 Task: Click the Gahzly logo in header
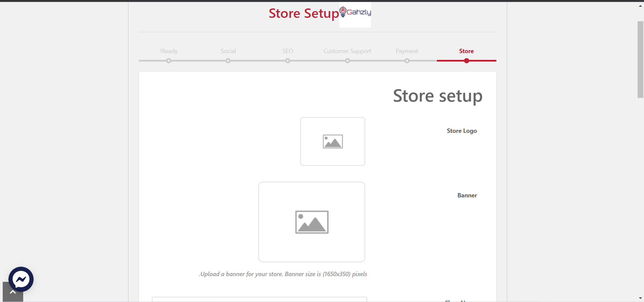[355, 14]
